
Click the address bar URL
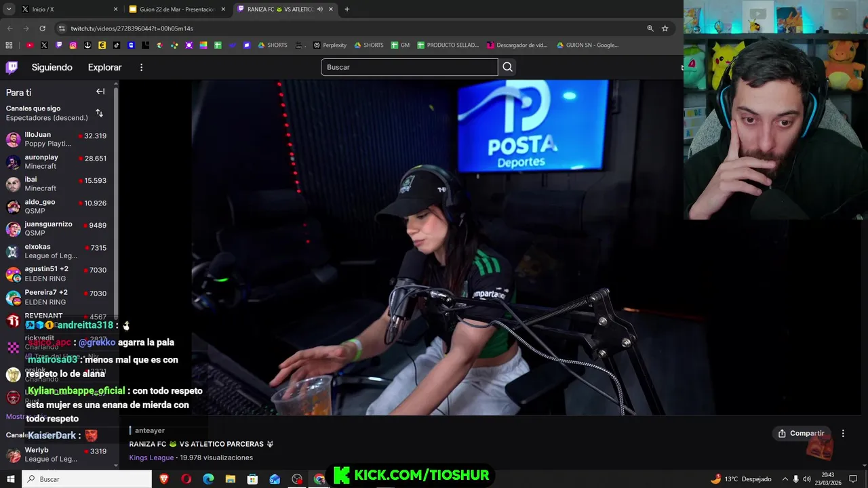[x=132, y=28]
